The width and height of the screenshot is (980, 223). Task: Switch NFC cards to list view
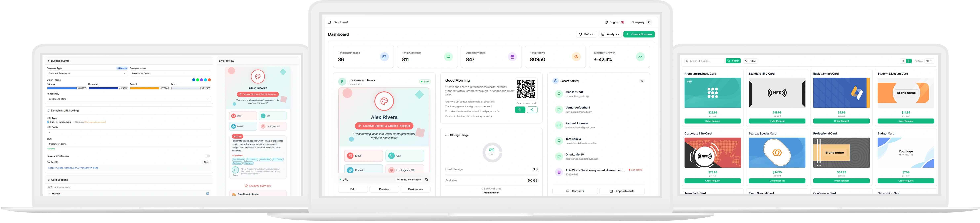pyautogui.click(x=903, y=61)
